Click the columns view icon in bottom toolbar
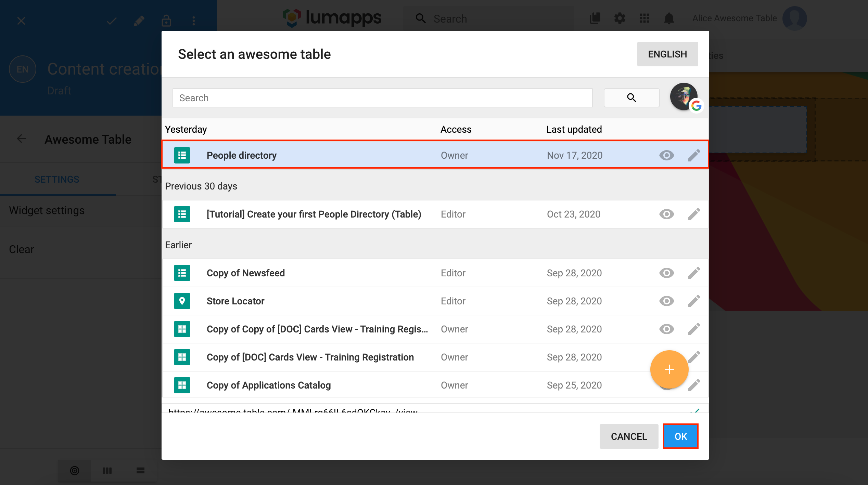This screenshot has height=485, width=868. 107,471
